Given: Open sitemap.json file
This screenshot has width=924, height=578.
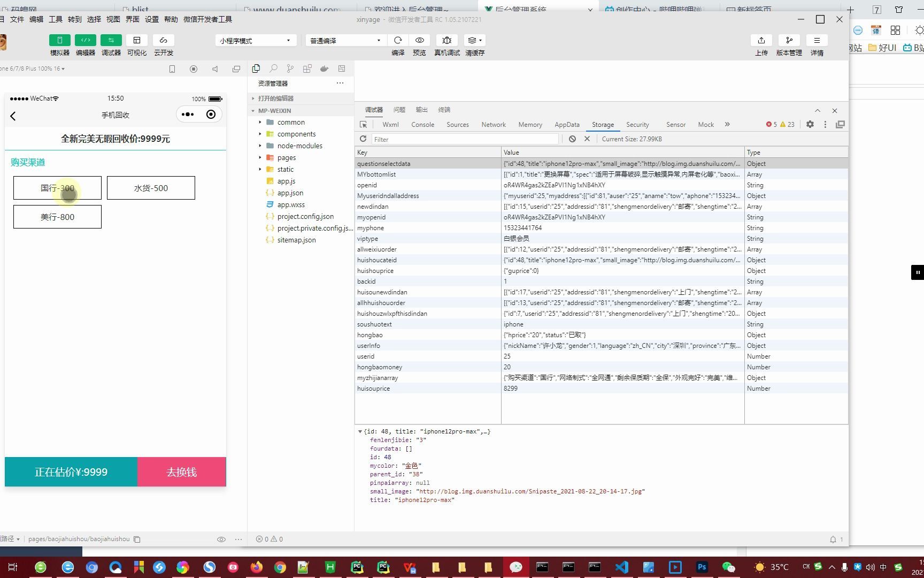Looking at the screenshot, I should [x=296, y=240].
